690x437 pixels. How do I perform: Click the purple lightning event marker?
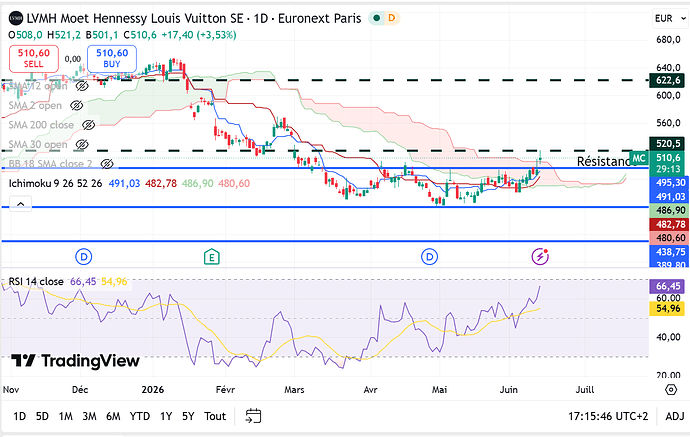click(x=540, y=257)
